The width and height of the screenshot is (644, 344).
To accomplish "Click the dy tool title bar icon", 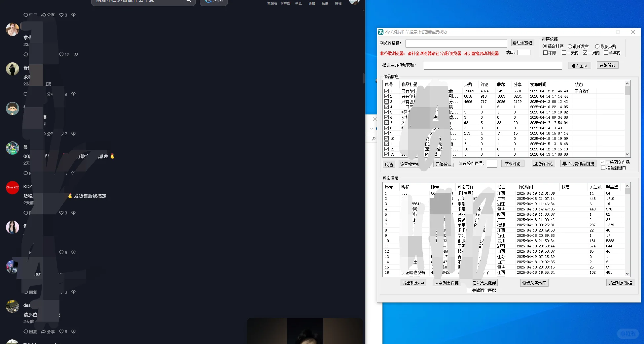I will [381, 32].
